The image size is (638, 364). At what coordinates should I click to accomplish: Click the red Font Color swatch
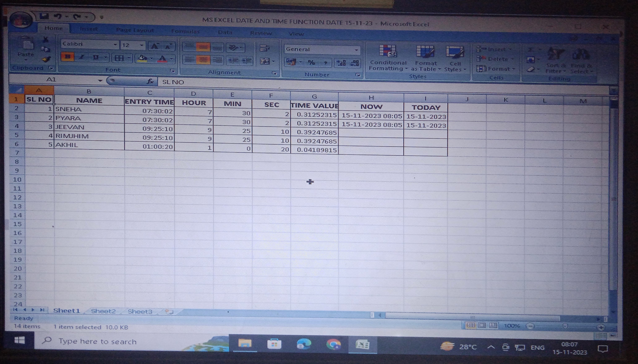[162, 59]
